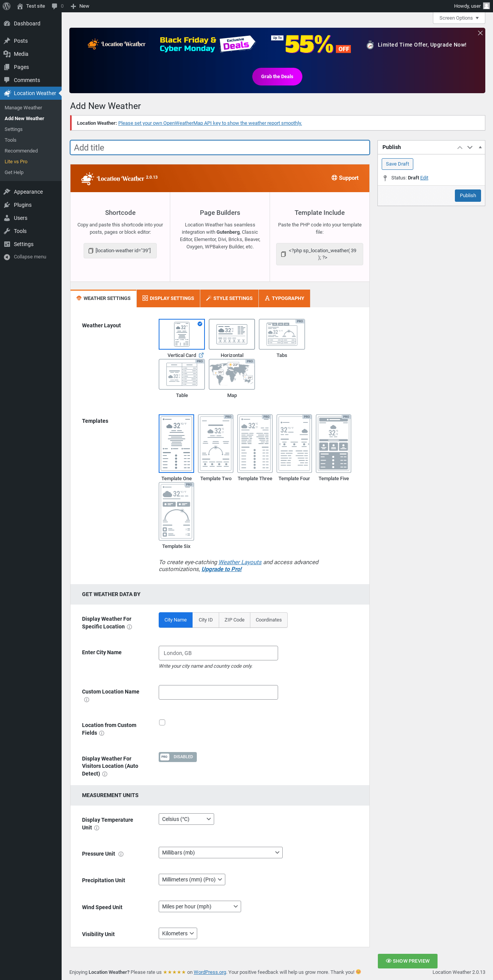This screenshot has width=493, height=980.
Task: Collapse the Publish panel toggle arrow
Action: 480,147
